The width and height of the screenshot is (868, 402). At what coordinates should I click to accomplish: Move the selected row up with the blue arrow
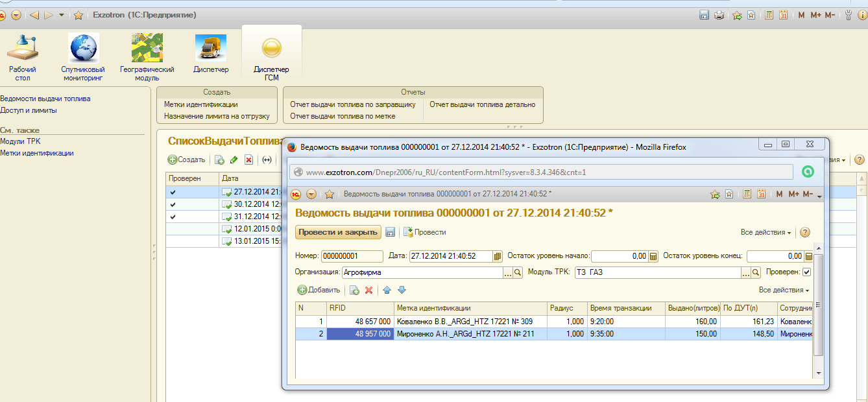coord(387,290)
